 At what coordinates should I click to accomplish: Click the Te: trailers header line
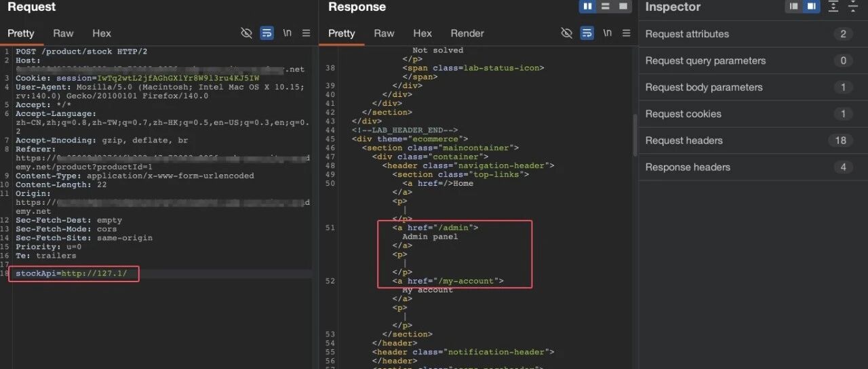[x=46, y=256]
